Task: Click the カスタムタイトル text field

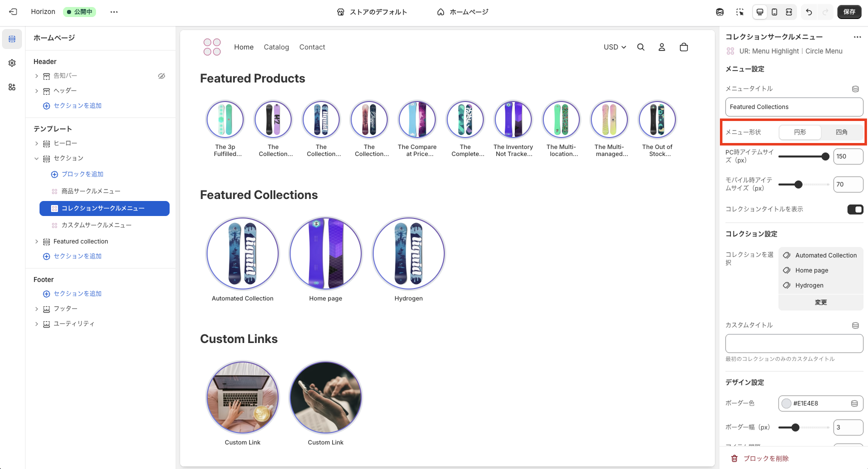Action: coord(794,343)
